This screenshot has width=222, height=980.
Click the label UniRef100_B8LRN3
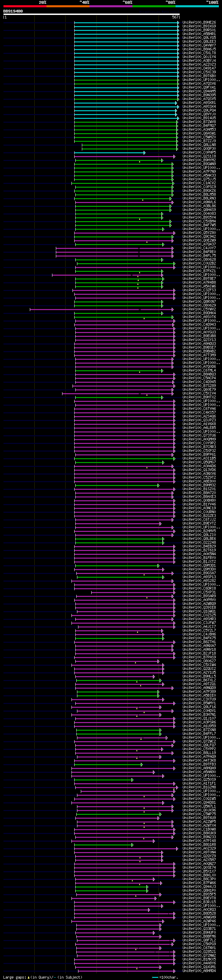tap(199, 198)
